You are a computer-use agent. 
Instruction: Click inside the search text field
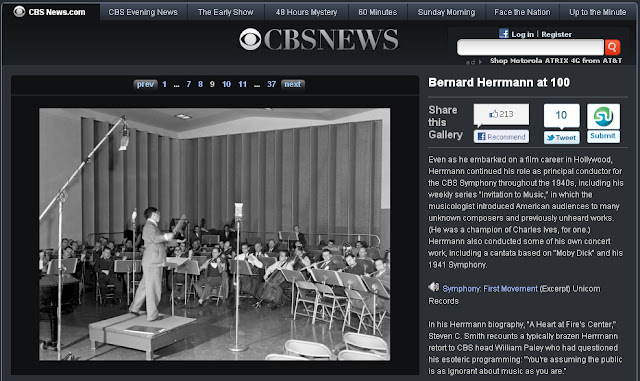530,47
